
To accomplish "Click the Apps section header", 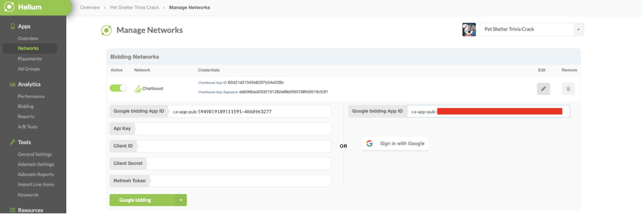I will [x=24, y=26].
